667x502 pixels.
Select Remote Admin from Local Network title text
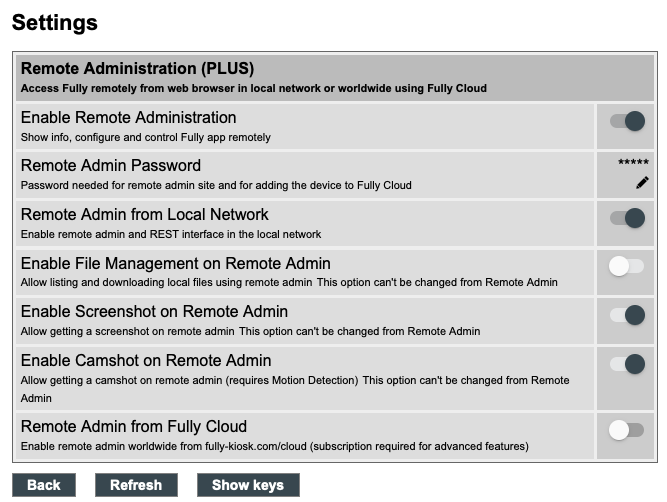point(145,215)
